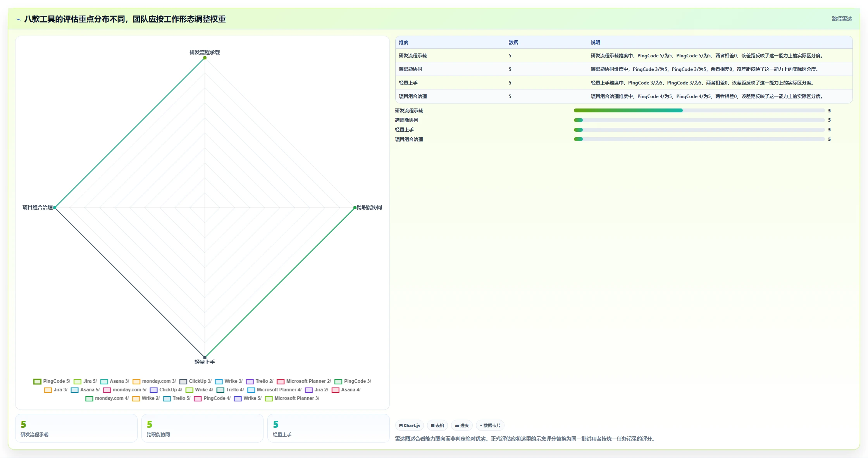This screenshot has width=868, height=458.
Task: Click the description in the 研发流程承载 row
Action: coord(707,56)
